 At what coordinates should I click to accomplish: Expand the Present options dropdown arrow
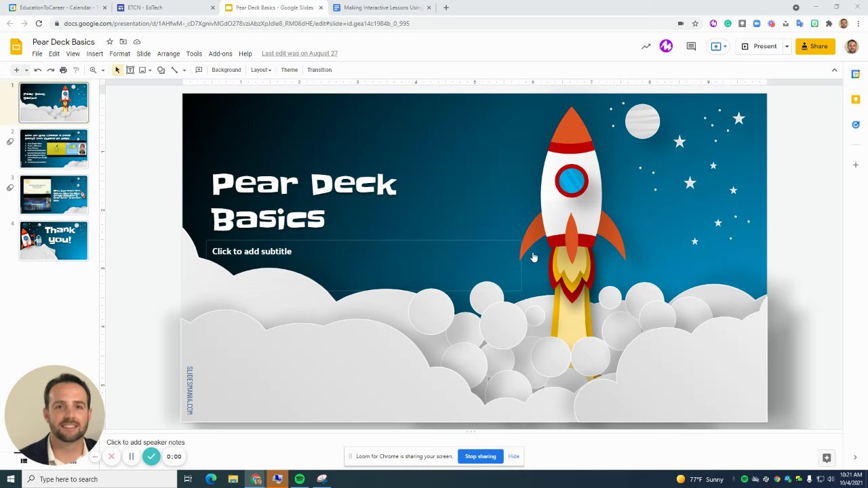pyautogui.click(x=787, y=47)
